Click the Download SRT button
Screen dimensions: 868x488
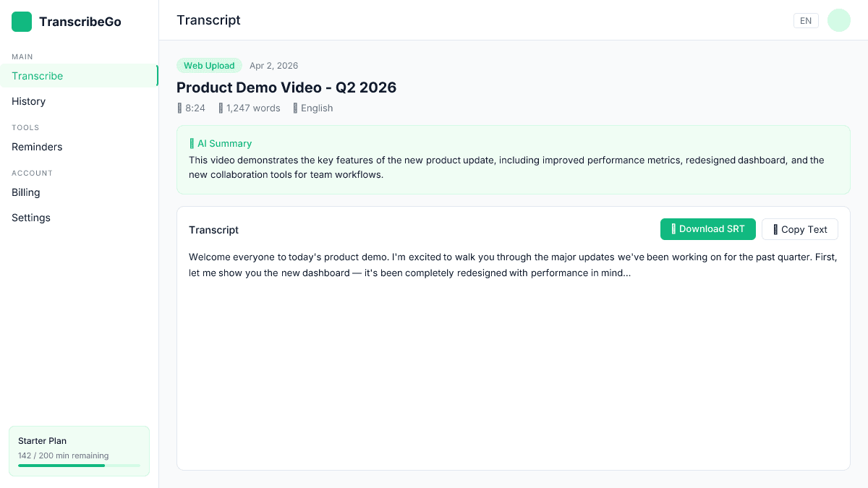(707, 228)
